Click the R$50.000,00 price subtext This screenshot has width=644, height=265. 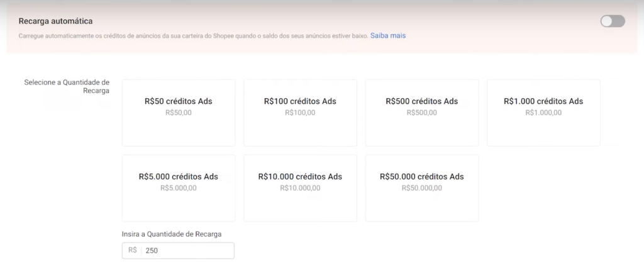[421, 188]
